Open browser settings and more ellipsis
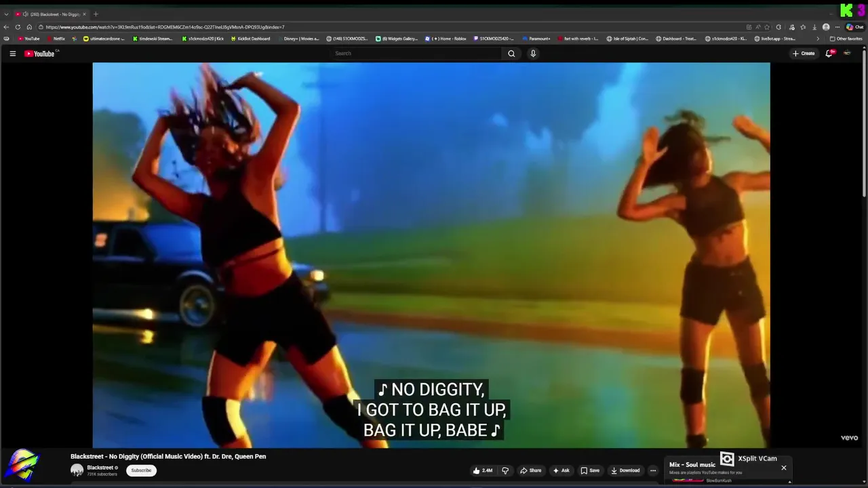This screenshot has width=868, height=488. pos(837,27)
